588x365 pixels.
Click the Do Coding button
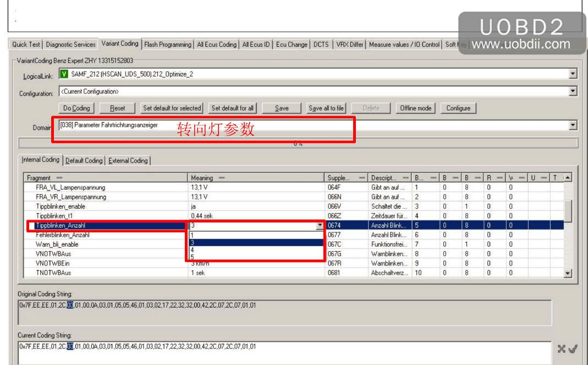tap(76, 108)
